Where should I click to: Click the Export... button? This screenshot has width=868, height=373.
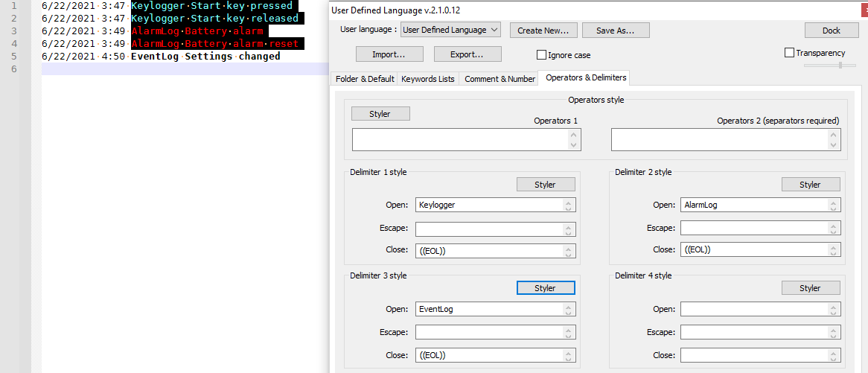point(467,54)
